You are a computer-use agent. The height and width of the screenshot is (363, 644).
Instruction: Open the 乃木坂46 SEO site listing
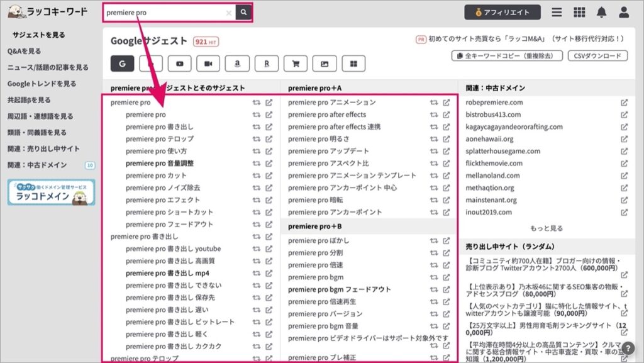click(545, 290)
